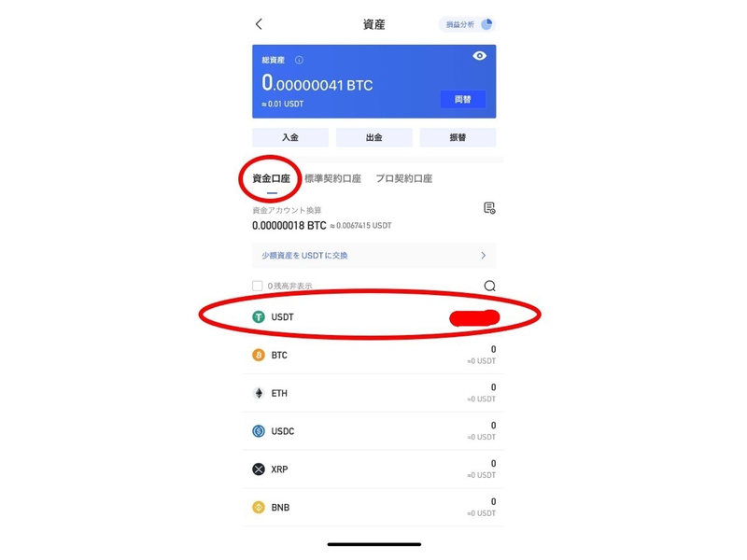Open the transaction history icon
This screenshot has width=747, height=560.
[x=489, y=208]
